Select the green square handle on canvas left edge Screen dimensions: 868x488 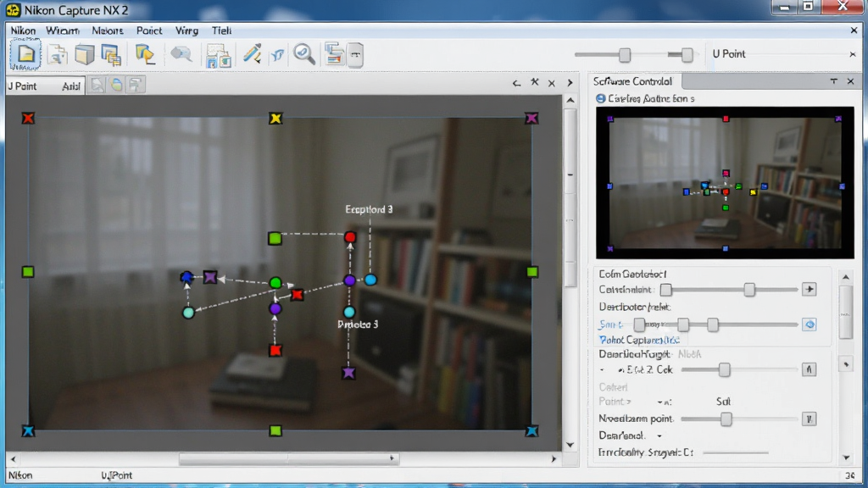(28, 272)
